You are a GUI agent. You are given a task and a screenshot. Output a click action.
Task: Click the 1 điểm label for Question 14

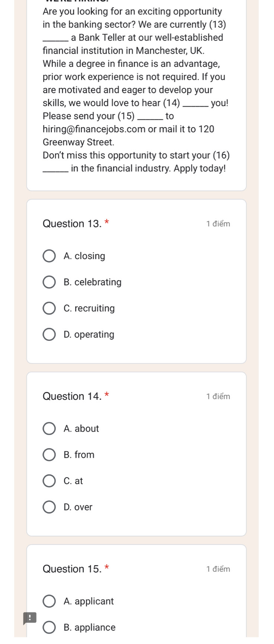218,396
